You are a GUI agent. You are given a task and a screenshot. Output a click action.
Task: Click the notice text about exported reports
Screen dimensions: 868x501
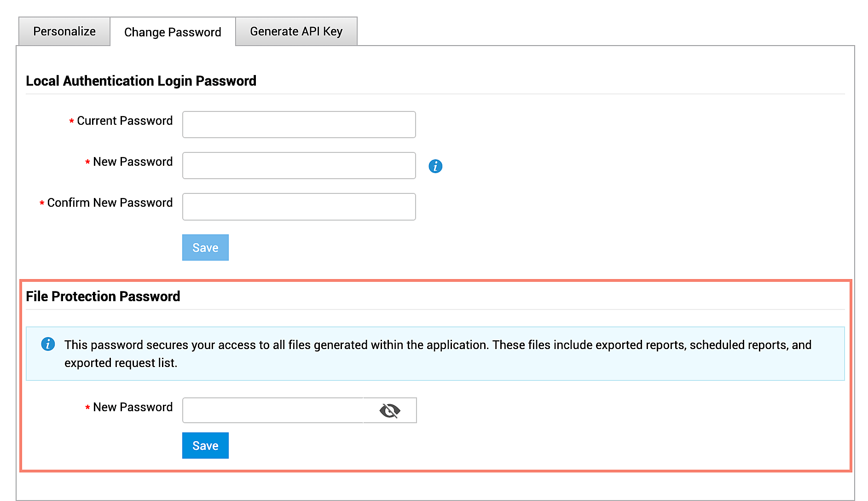click(x=438, y=354)
